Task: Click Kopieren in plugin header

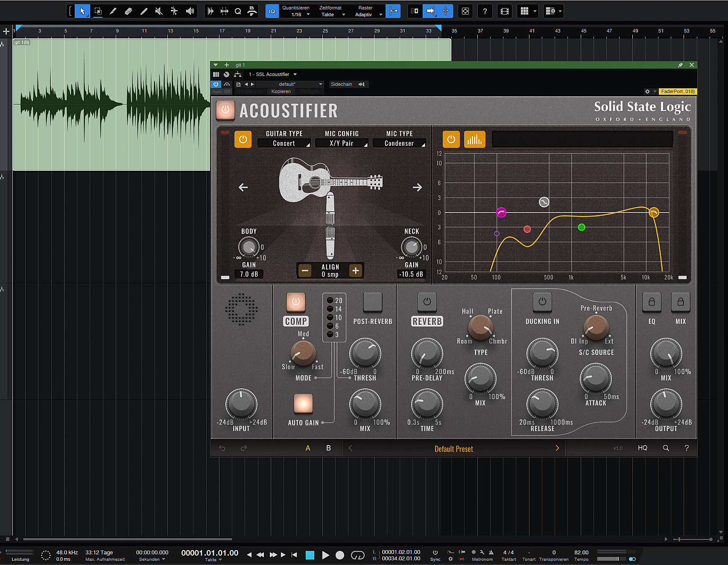Action: click(x=281, y=91)
